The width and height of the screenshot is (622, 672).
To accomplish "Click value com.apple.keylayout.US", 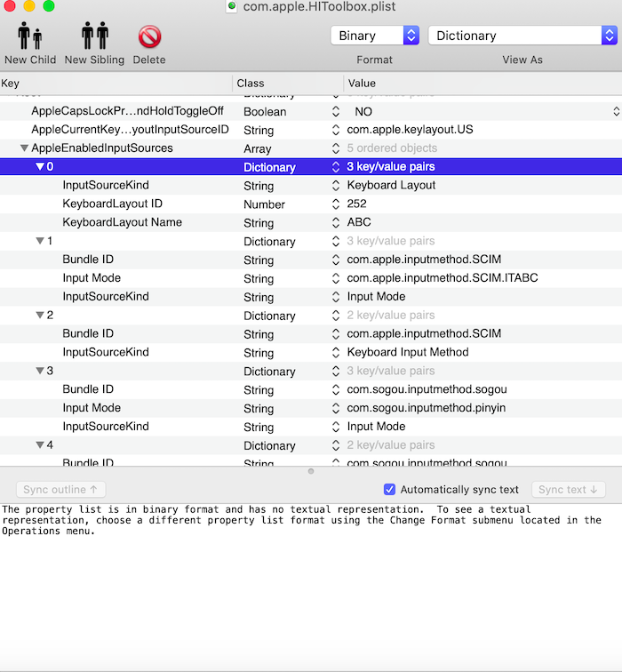I will [410, 130].
